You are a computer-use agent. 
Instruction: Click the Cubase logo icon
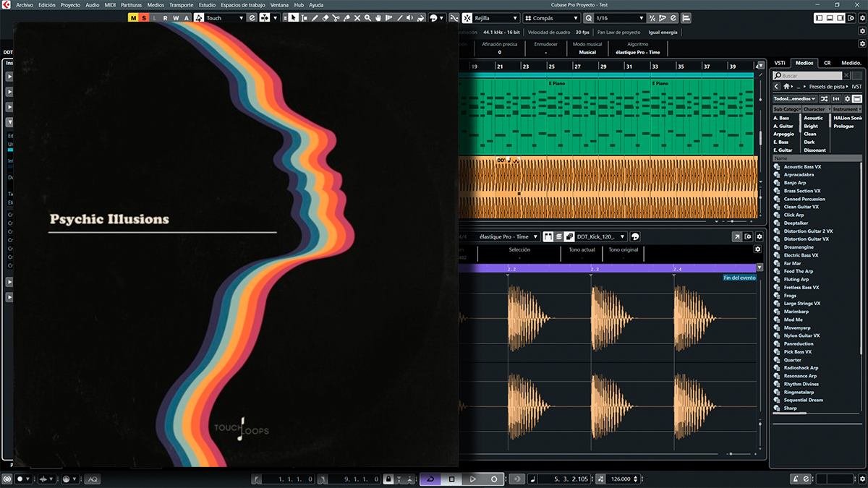[x=6, y=4]
